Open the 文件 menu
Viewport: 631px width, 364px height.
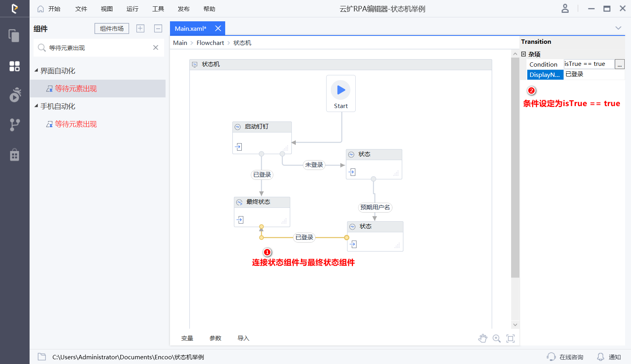(x=81, y=9)
